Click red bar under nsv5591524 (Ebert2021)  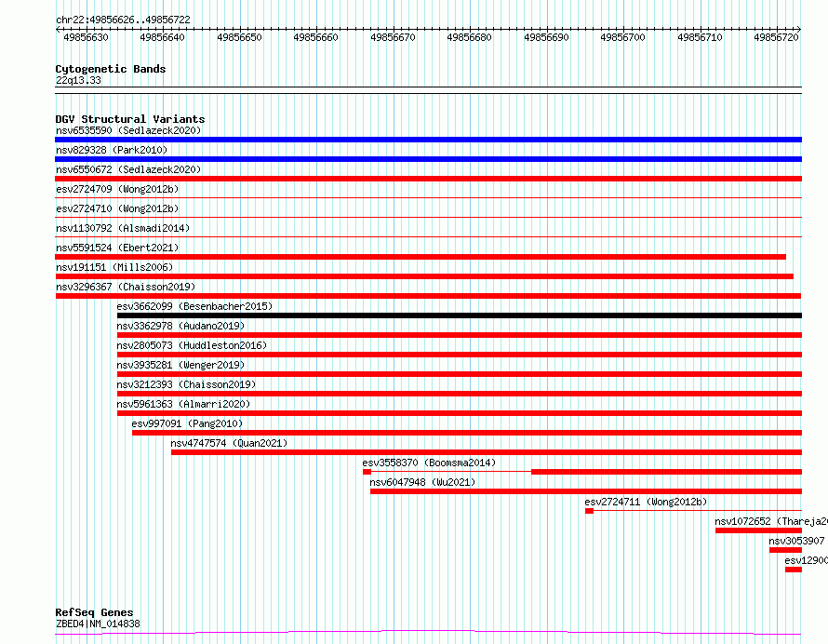421,257
